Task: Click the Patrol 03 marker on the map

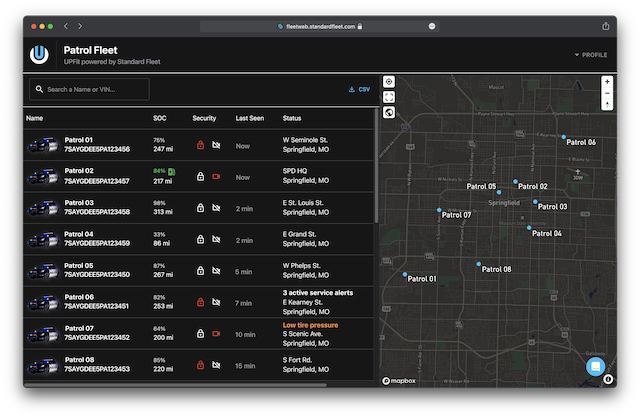Action: [x=535, y=202]
